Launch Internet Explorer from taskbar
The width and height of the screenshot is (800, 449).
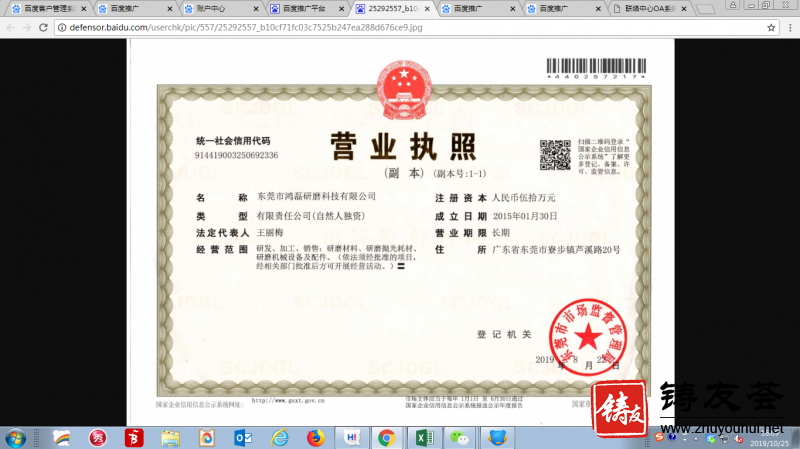click(x=280, y=438)
